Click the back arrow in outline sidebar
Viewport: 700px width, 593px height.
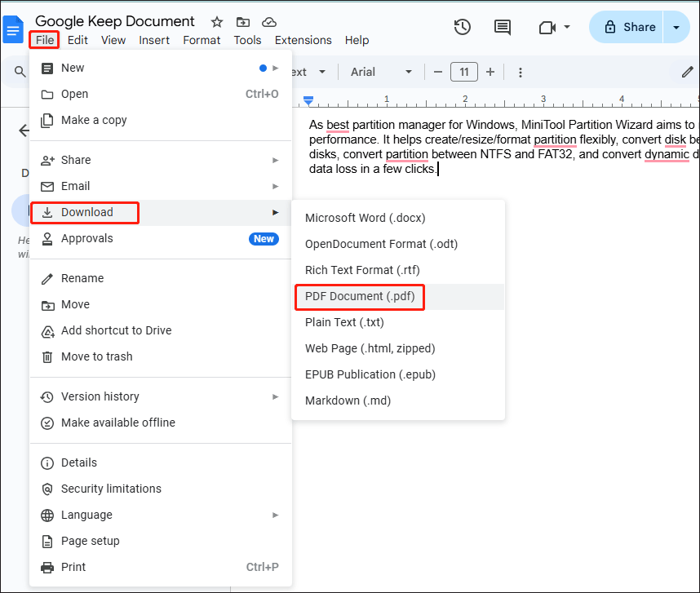coord(24,131)
